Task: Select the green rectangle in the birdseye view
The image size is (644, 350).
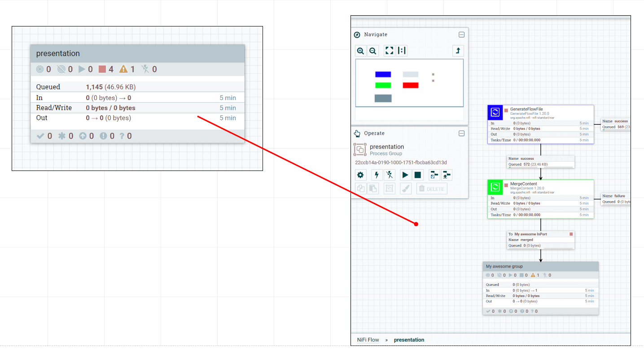Action: point(383,85)
